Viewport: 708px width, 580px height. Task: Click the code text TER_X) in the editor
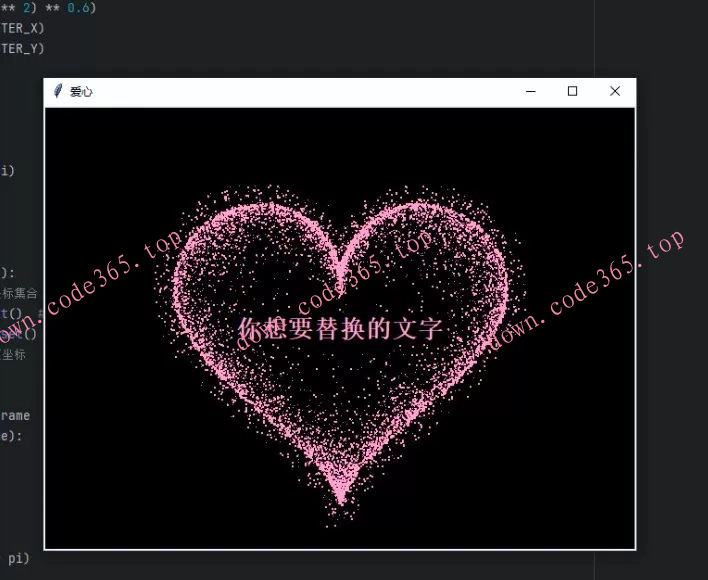(x=22, y=28)
